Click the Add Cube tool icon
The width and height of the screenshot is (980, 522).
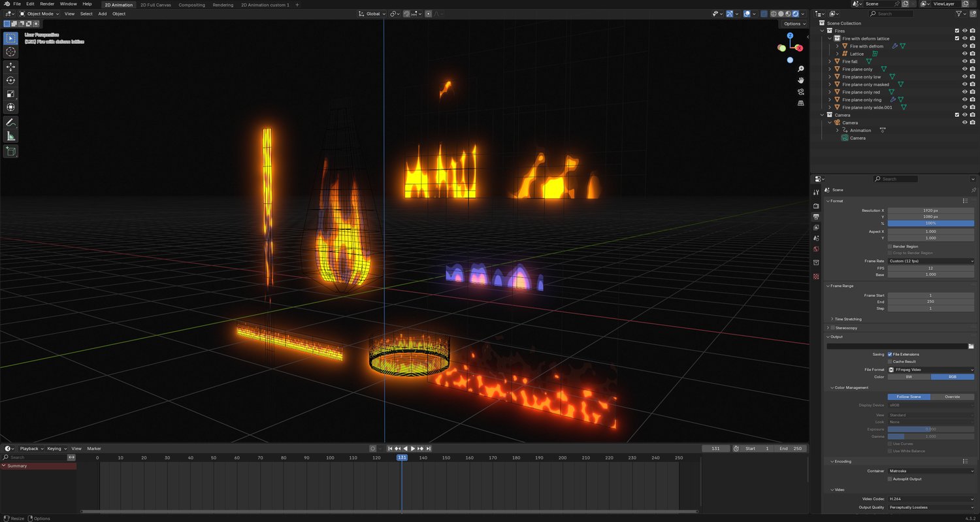click(11, 152)
